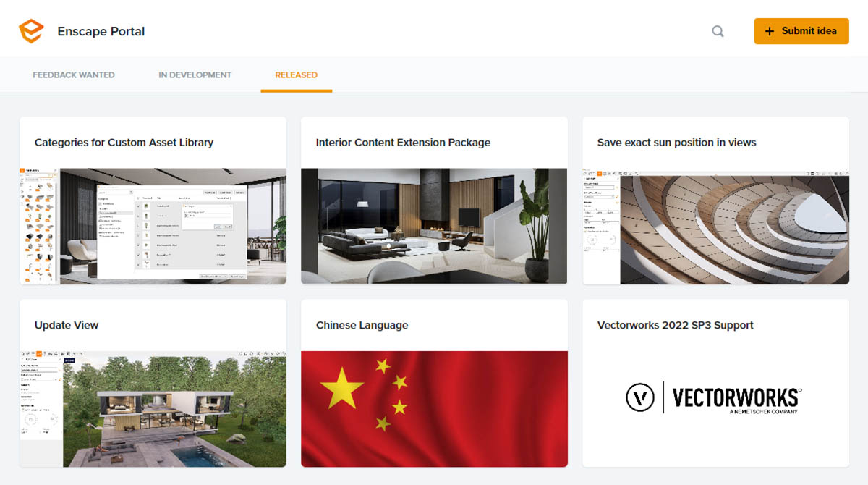
Task: Switch to the Feedback Wanted tab
Action: coord(74,75)
